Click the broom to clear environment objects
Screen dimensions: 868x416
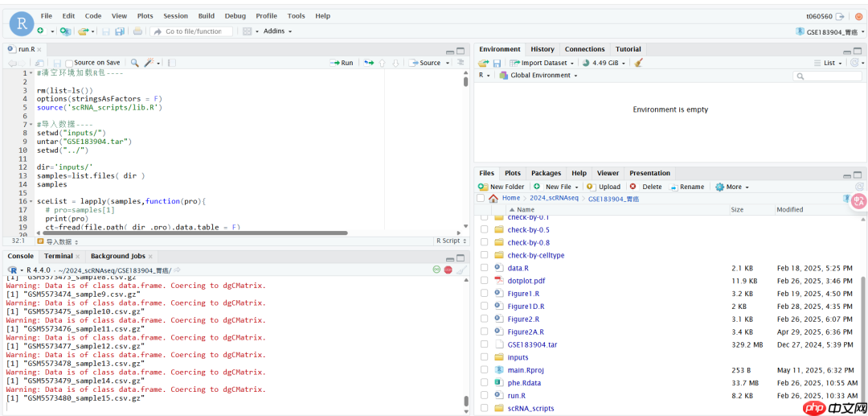tap(639, 63)
